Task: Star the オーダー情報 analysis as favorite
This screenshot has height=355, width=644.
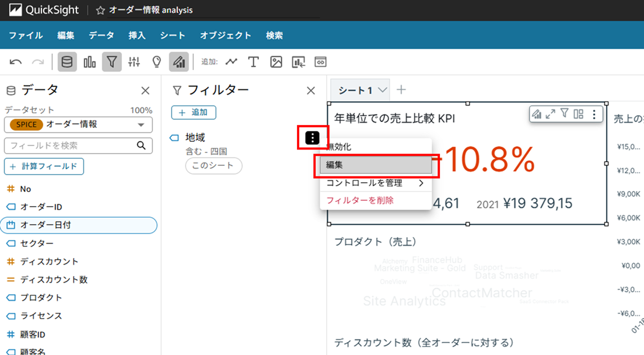Action: click(x=100, y=11)
